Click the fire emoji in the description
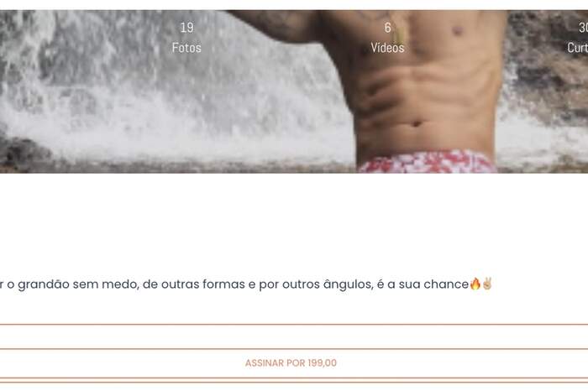Screen dimensions: 588x391 tap(475, 284)
